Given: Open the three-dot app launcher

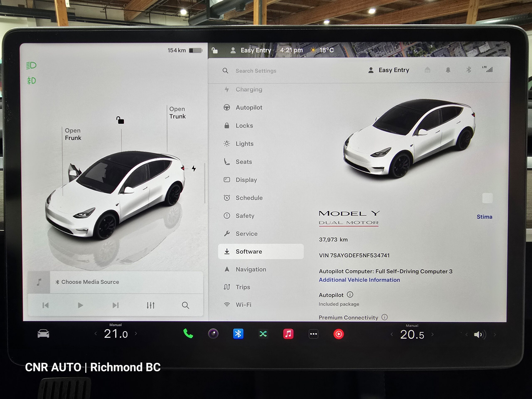Looking at the screenshot, I should pos(313,334).
